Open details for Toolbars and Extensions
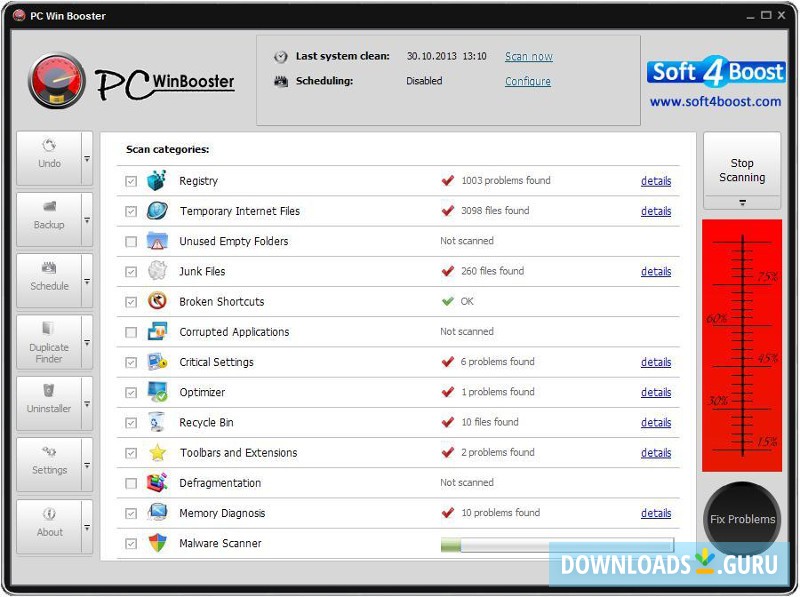The height and width of the screenshot is (597, 800). click(656, 453)
